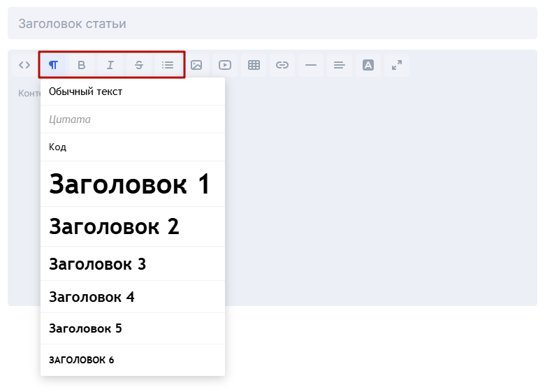Screen dimensions: 545x392
Task: Click the article title input field
Action: (x=272, y=24)
